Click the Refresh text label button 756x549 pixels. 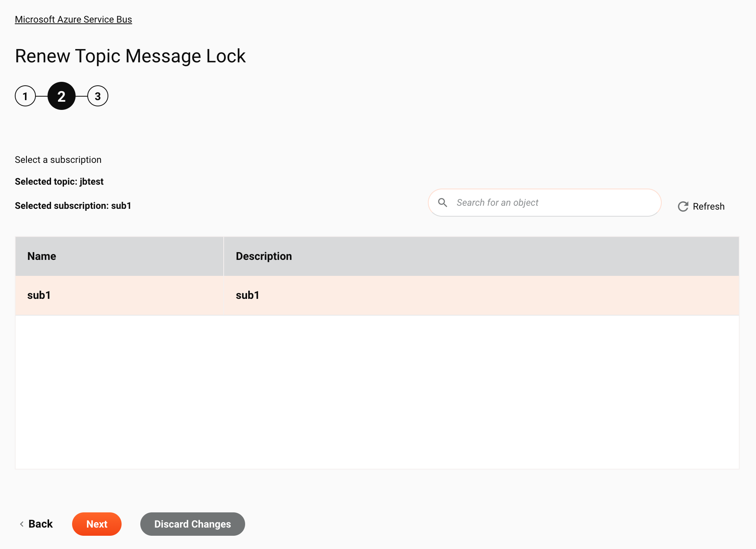(x=708, y=206)
